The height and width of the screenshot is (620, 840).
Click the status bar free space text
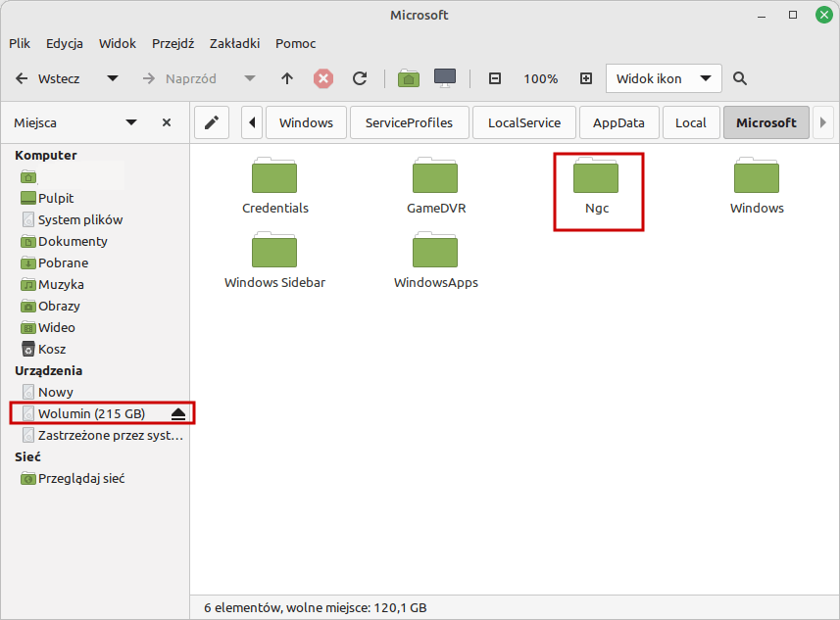point(315,607)
